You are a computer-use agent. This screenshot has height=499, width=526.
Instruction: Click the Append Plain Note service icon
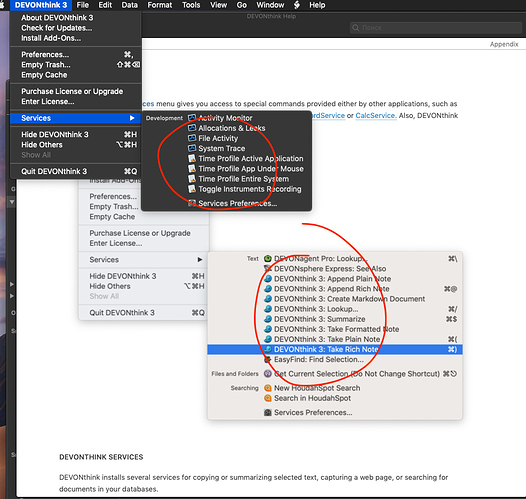click(x=267, y=279)
